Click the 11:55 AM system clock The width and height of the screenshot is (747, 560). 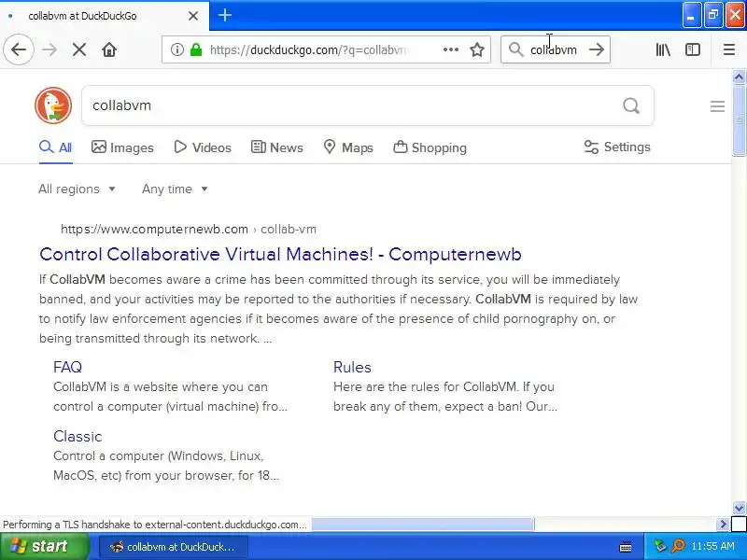click(712, 546)
